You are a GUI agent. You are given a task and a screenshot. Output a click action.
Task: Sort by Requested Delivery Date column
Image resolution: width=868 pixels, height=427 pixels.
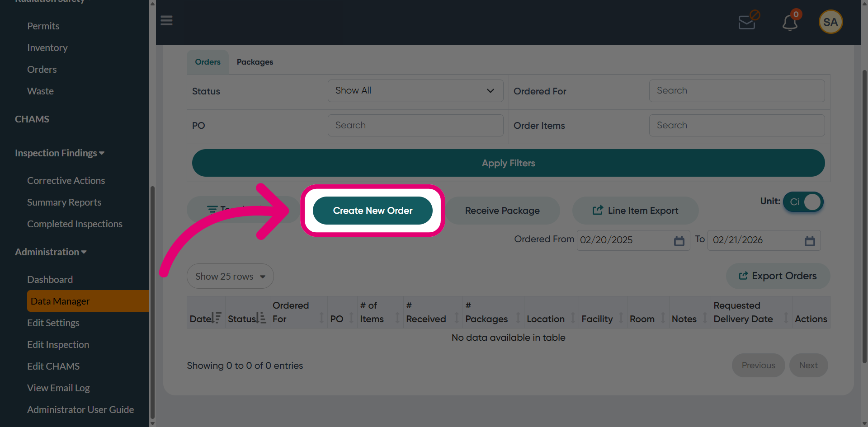tap(751, 312)
